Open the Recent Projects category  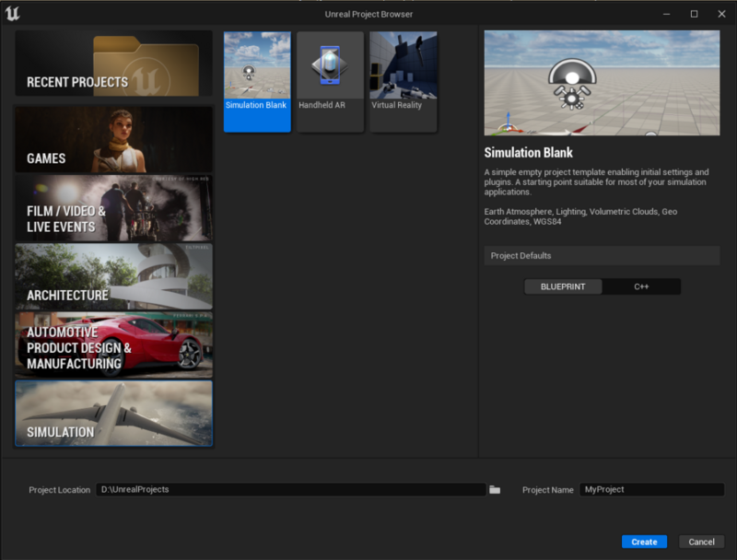coord(113,64)
